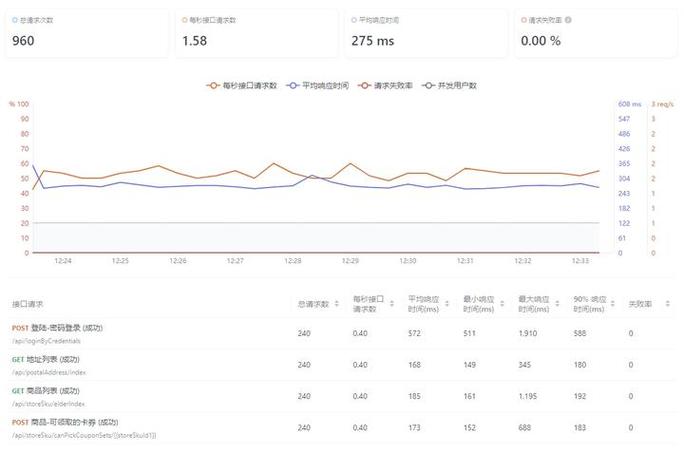Click the 608 ms right axis label
This screenshot has height=453, width=684.
(629, 104)
